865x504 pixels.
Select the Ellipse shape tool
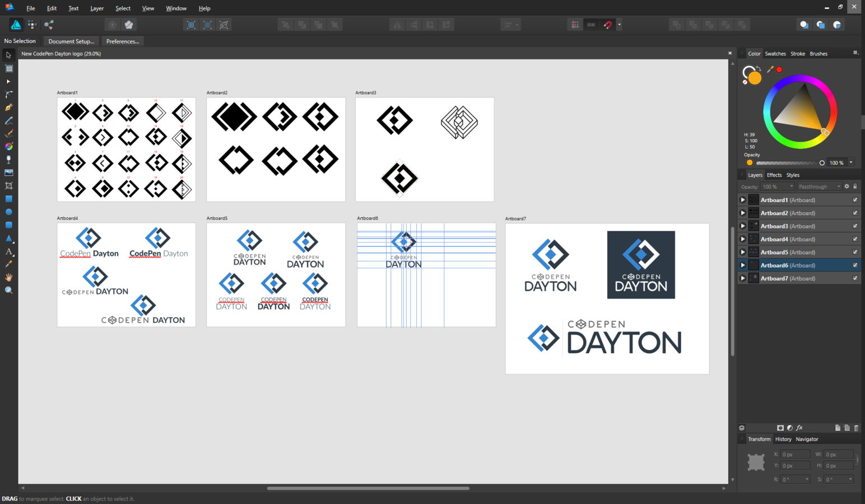8,212
